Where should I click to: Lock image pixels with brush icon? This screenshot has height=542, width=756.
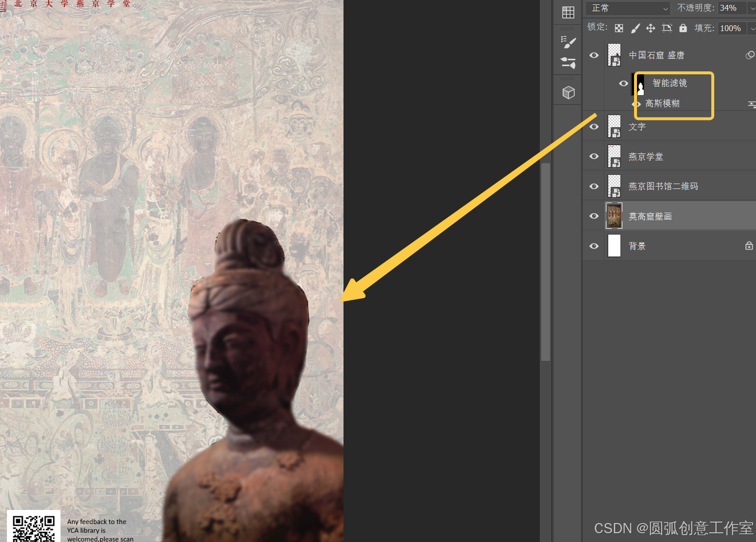635,28
